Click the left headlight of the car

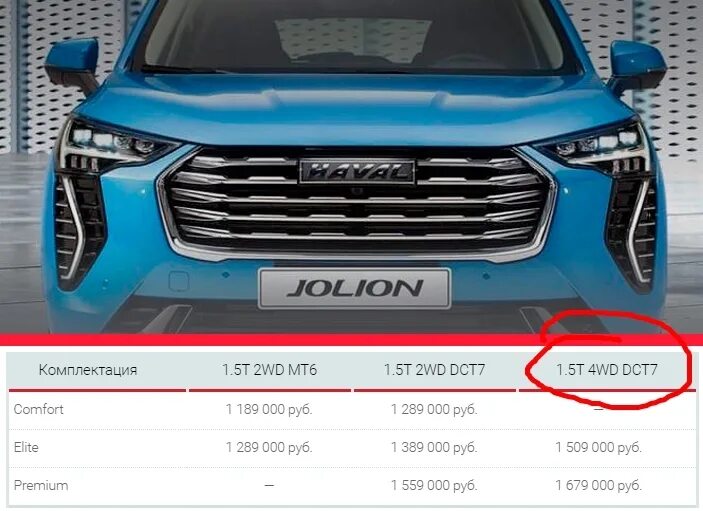pos(117,143)
